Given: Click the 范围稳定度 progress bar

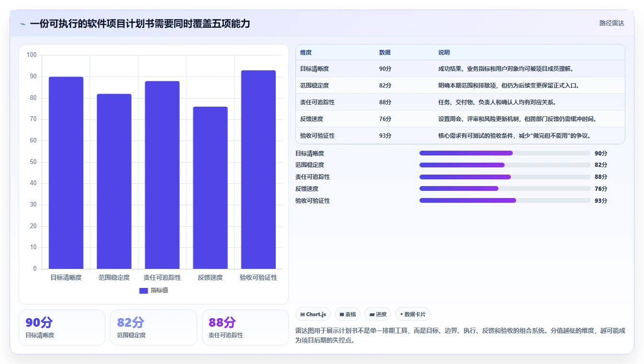Looking at the screenshot, I should pos(505,165).
